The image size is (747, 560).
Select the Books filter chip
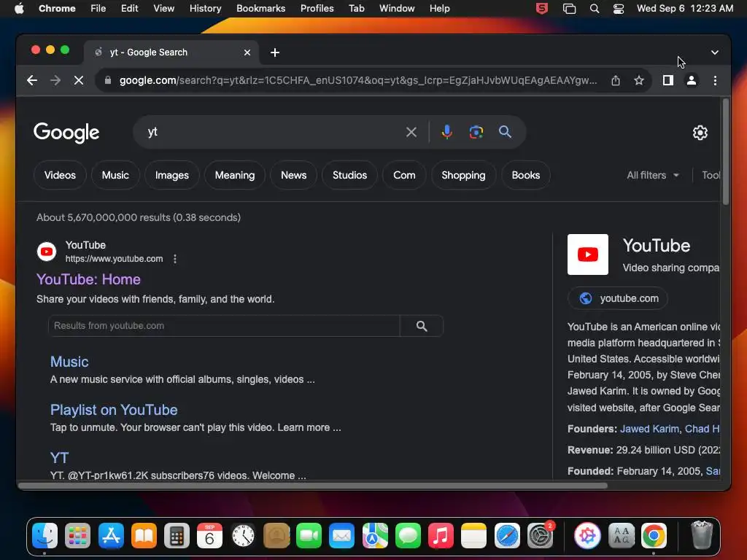(x=526, y=175)
